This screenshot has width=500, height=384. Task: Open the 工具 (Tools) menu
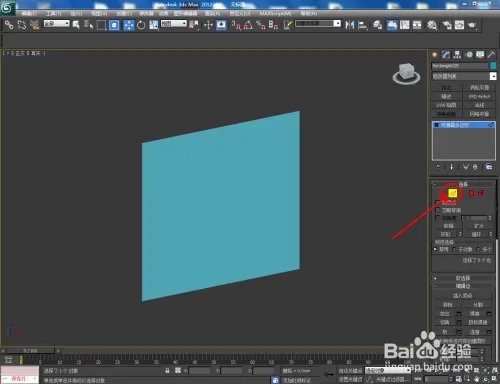click(53, 13)
